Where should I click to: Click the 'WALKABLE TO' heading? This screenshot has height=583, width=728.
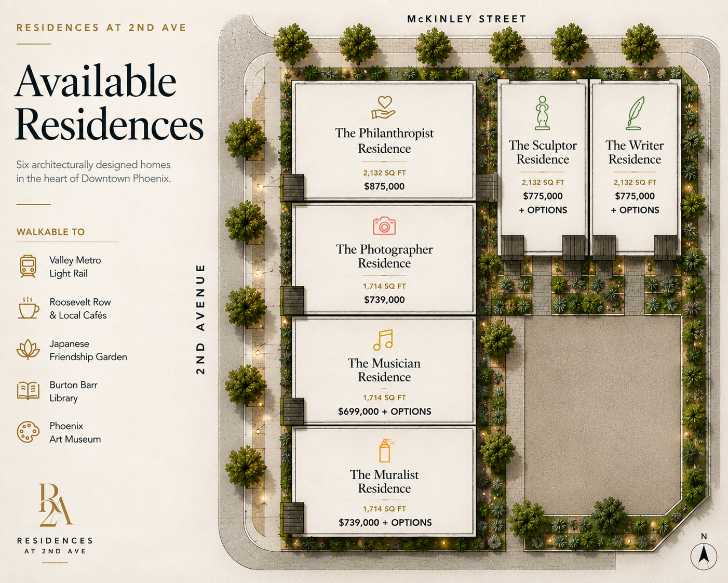(x=50, y=232)
